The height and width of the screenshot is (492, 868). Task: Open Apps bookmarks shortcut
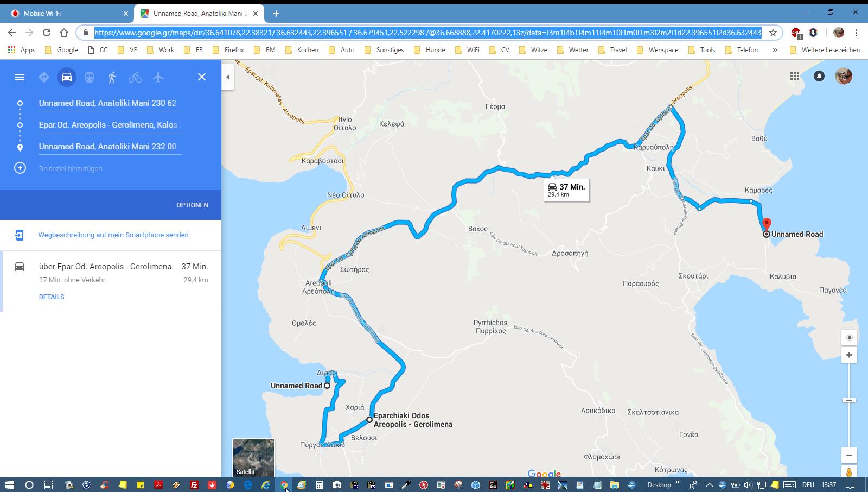pos(22,49)
